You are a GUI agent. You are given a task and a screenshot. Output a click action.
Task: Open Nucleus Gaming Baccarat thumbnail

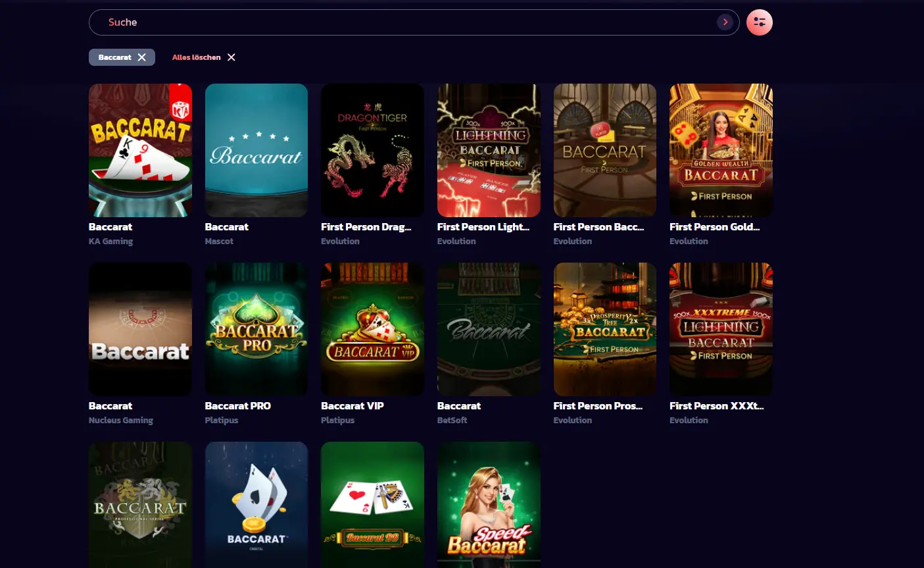click(x=140, y=329)
